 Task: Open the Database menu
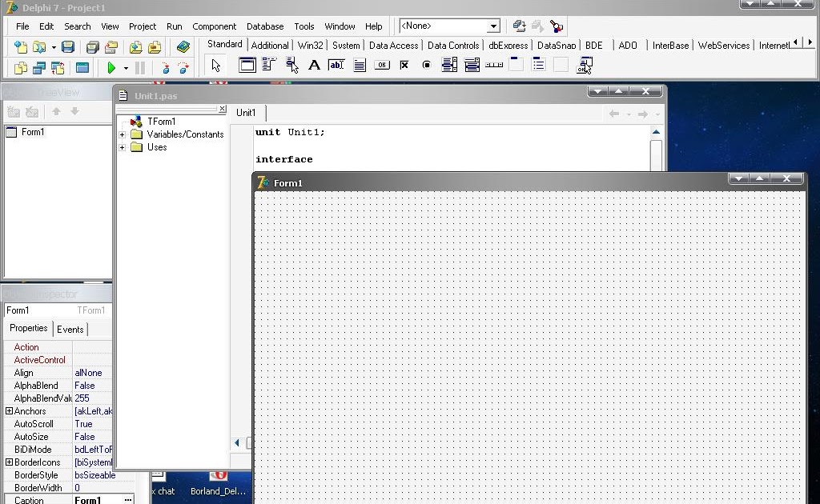pos(265,26)
